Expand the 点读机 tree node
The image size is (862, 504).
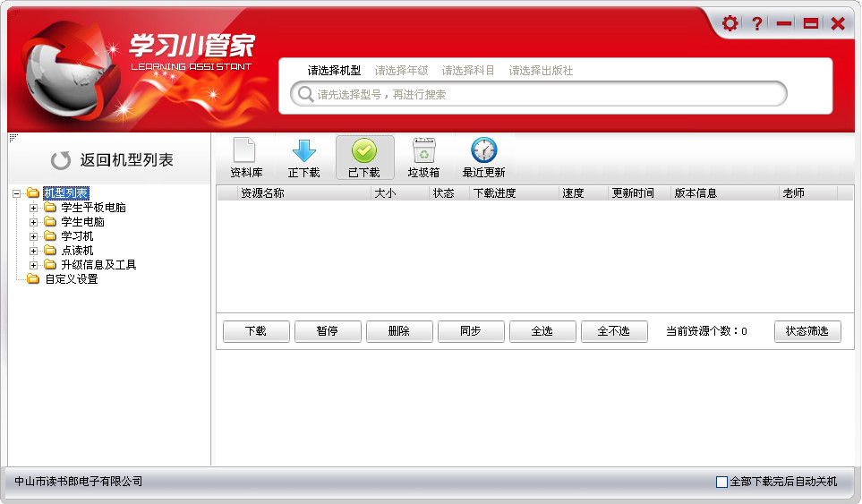point(34,251)
